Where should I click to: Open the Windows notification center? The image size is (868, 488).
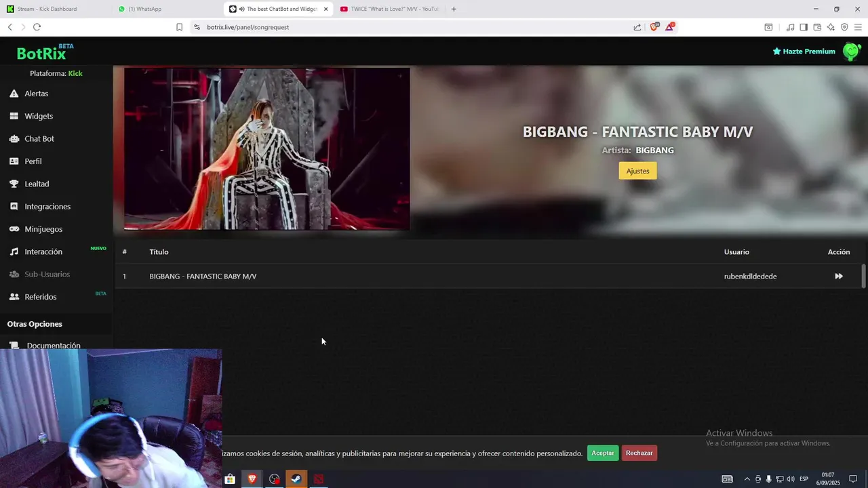point(853,479)
